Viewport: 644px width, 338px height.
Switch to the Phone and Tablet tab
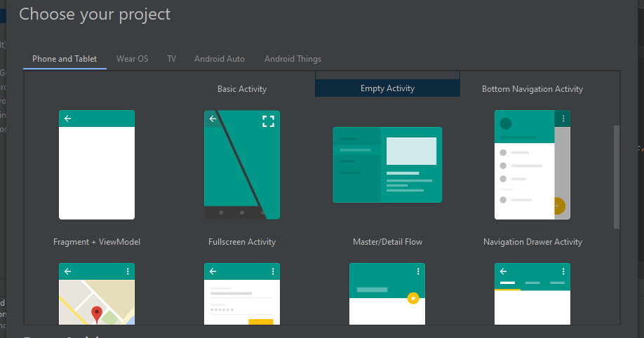[x=65, y=59]
